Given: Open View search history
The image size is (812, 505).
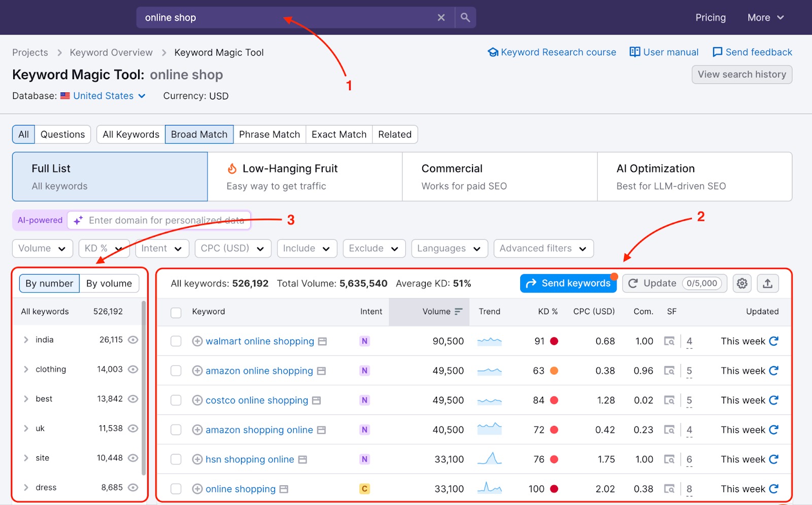Looking at the screenshot, I should click(x=741, y=74).
